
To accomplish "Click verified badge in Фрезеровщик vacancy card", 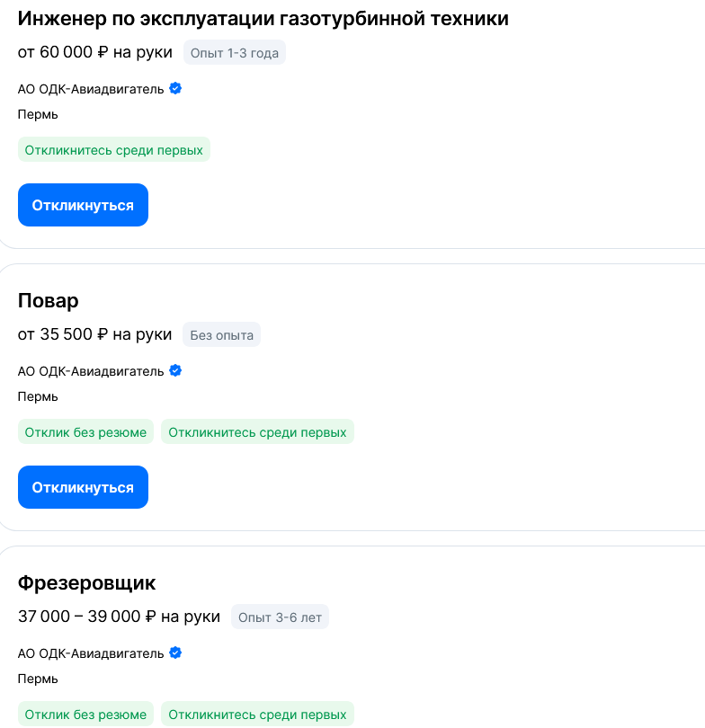I will pyautogui.click(x=175, y=653).
